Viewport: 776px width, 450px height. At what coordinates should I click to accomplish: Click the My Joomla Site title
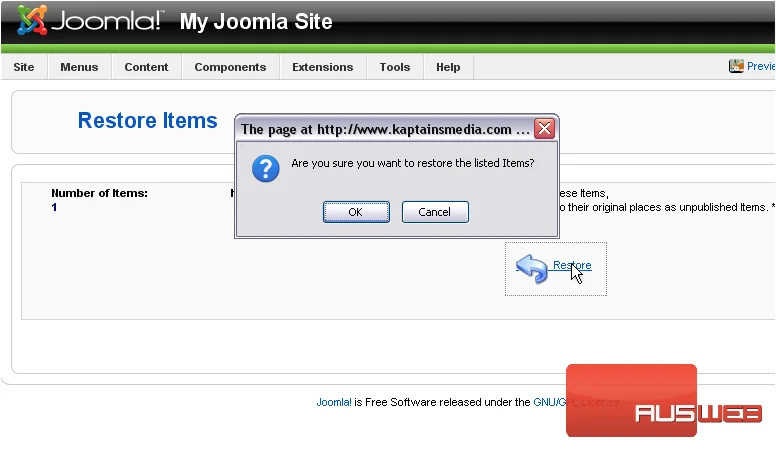click(x=256, y=21)
